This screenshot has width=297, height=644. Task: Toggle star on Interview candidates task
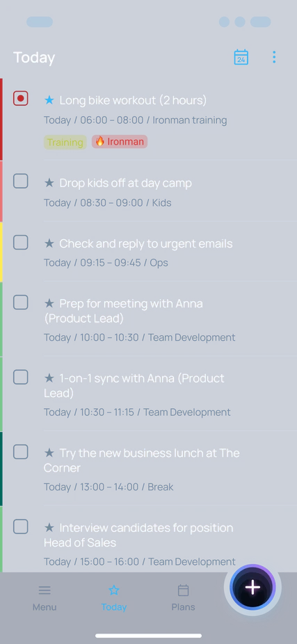pos(49,528)
